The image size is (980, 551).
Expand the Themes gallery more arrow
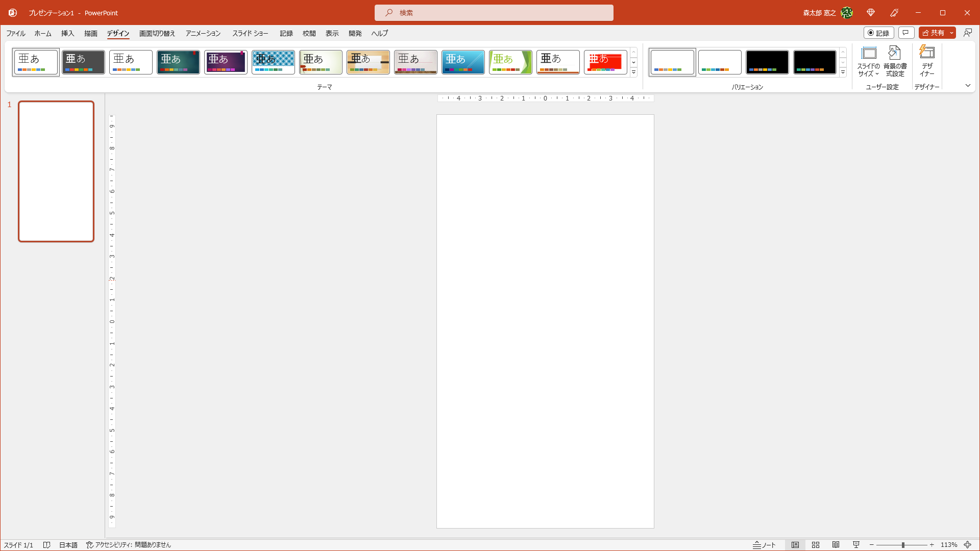(x=633, y=72)
